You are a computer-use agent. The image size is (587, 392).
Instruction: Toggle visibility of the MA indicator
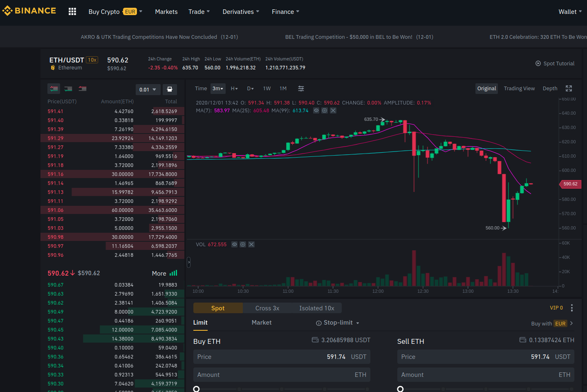pyautogui.click(x=316, y=111)
